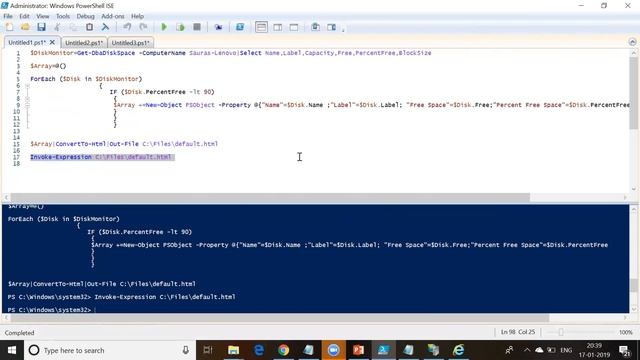Click the console prompt PS C:\Windows\system32>
The image size is (640, 360).
pyautogui.click(x=49, y=310)
